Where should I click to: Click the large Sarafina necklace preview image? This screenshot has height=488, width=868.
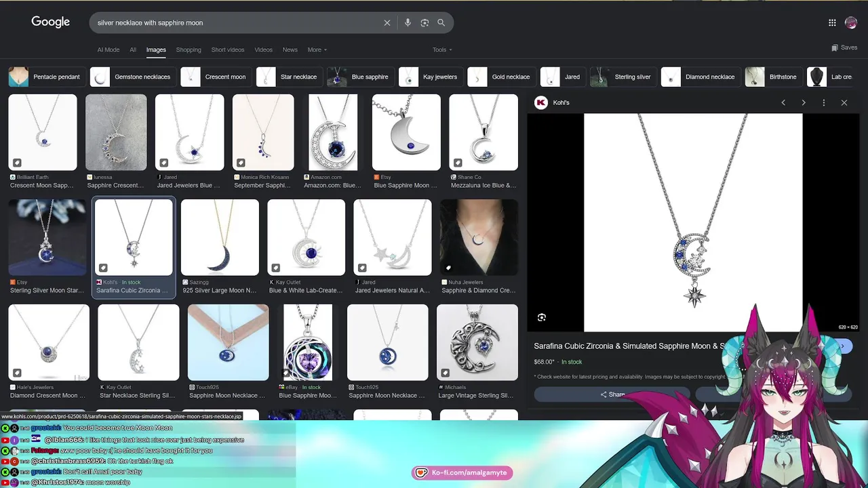tap(693, 222)
